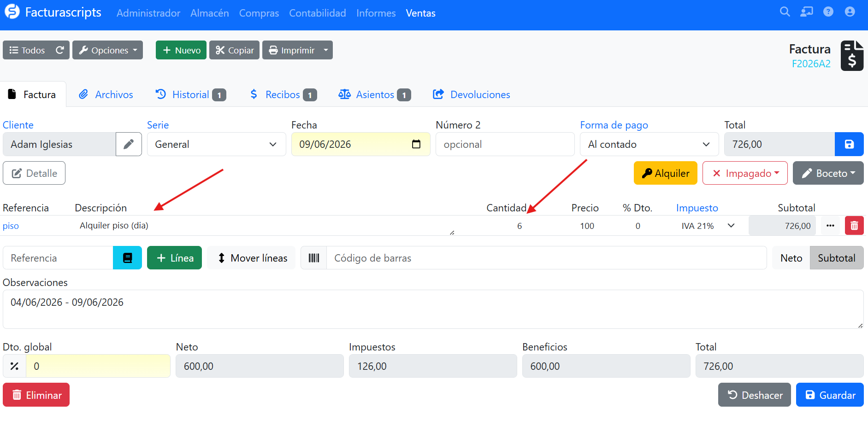The width and height of the screenshot is (868, 426).
Task: Open the search magnifier icon in navbar
Action: [785, 12]
